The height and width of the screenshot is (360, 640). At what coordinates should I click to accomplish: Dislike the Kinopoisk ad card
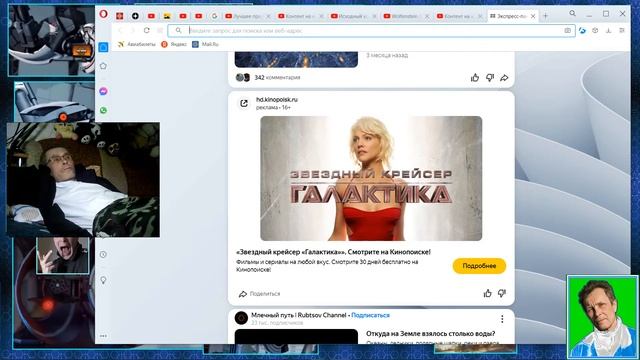(502, 293)
